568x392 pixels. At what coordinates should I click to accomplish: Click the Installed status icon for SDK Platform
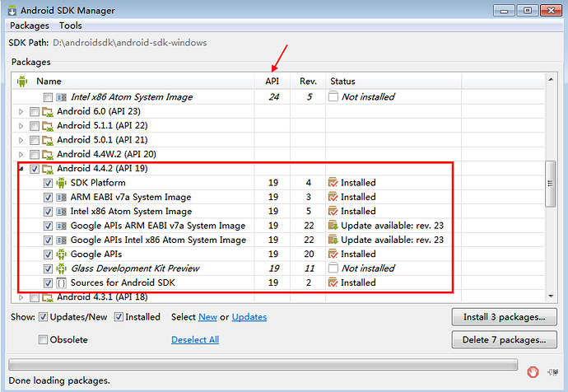tap(333, 183)
